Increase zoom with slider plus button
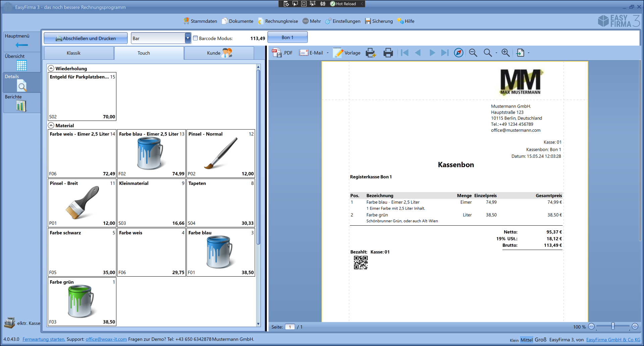 click(635, 326)
